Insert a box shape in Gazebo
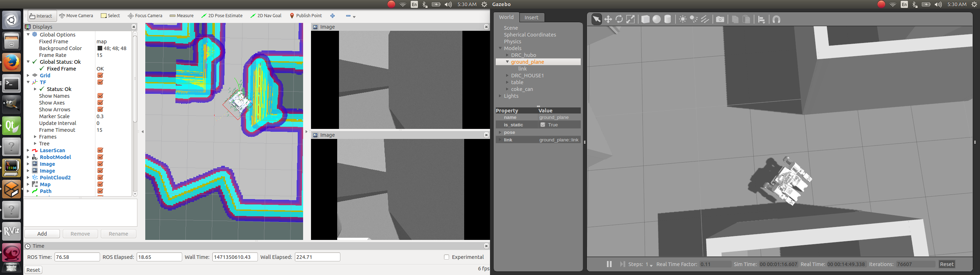 click(x=645, y=19)
